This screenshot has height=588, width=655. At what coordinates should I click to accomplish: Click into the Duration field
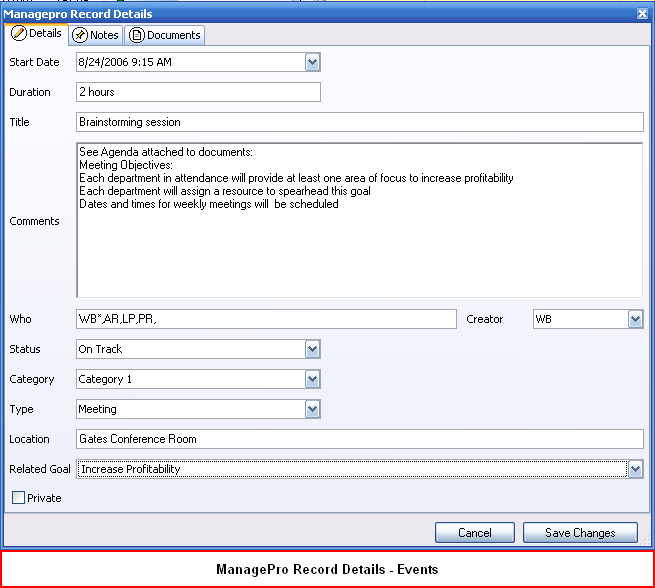198,92
